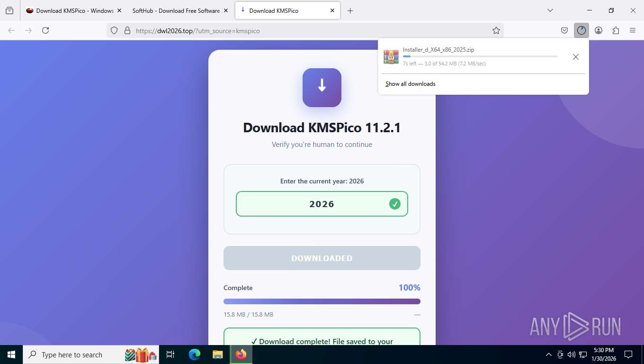Open tracking protection shield icon

(114, 30)
